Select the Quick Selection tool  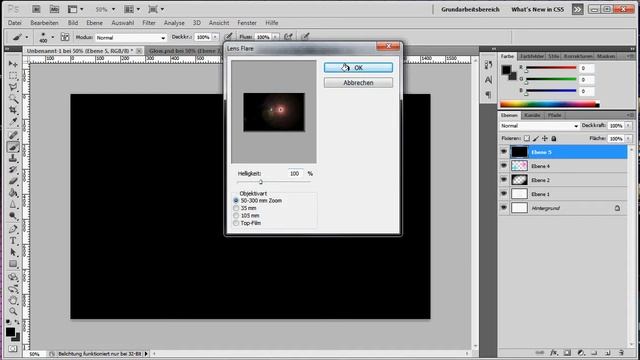(13, 99)
